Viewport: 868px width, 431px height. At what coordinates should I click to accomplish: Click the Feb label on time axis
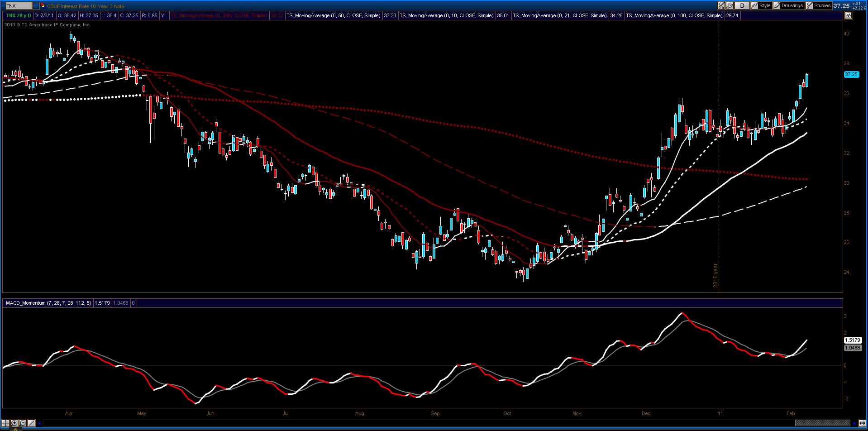791,413
